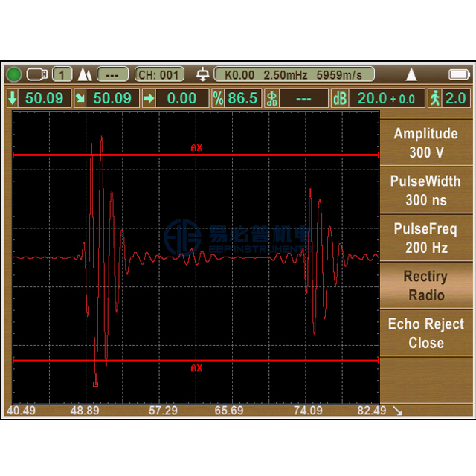Select the PulseFreq 200 Hz menu item
476x476 pixels.
[426, 238]
